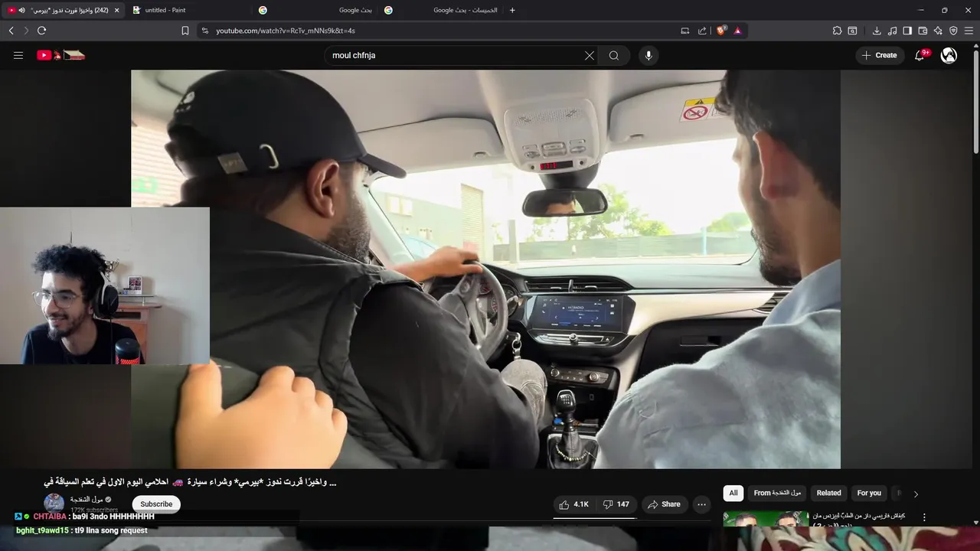Open YouTube notifications bell
The height and width of the screenshot is (551, 980).
pos(920,55)
